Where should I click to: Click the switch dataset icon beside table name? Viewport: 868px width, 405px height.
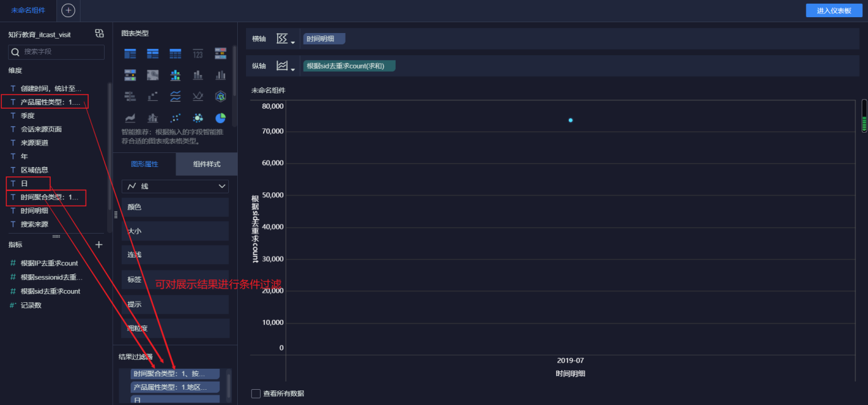[x=99, y=34]
